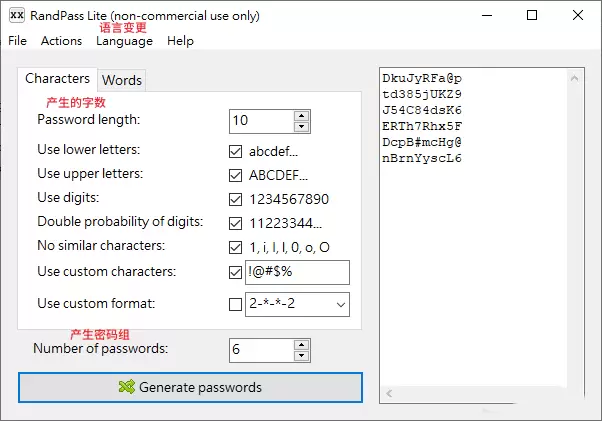Decrease password length with down arrow
The height and width of the screenshot is (421, 602).
click(302, 127)
